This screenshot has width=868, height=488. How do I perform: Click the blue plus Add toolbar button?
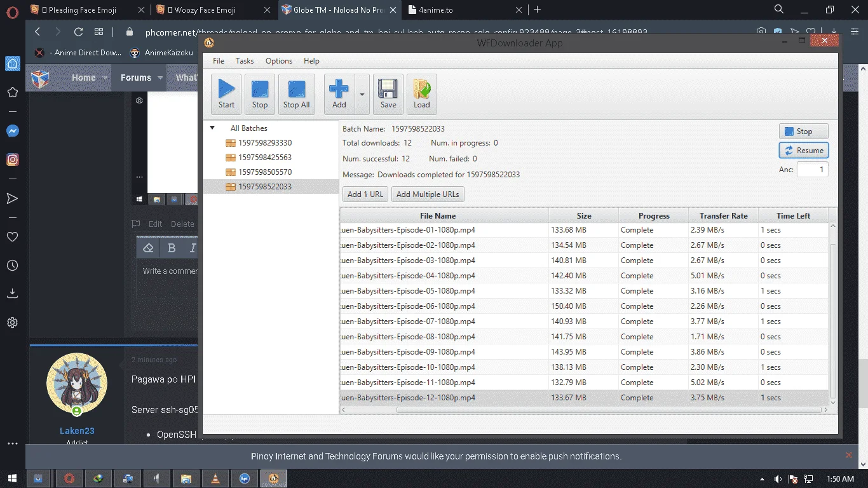tap(339, 94)
